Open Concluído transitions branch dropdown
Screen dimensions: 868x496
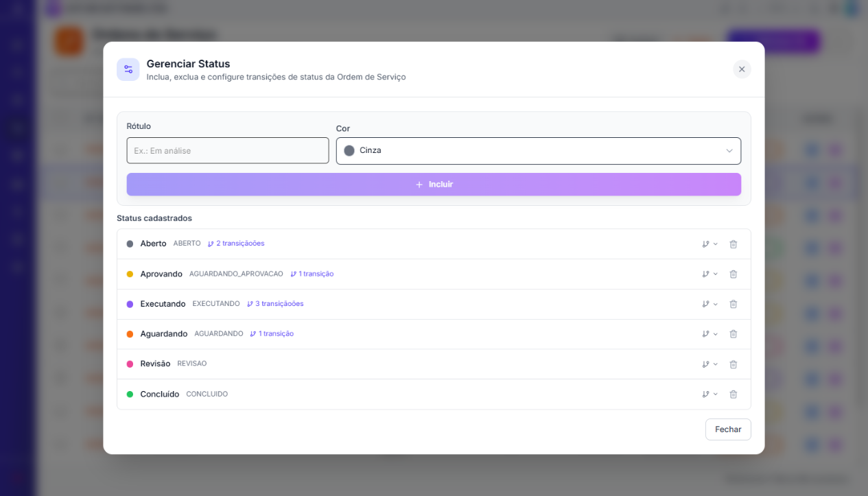point(709,394)
